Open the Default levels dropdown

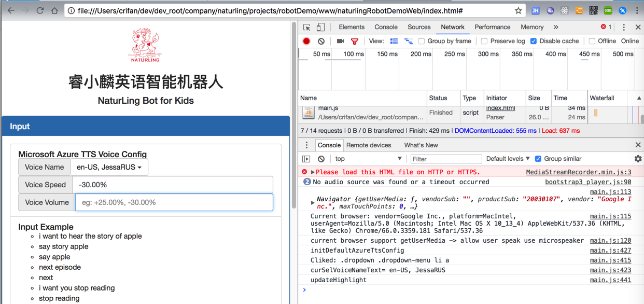pyautogui.click(x=508, y=159)
